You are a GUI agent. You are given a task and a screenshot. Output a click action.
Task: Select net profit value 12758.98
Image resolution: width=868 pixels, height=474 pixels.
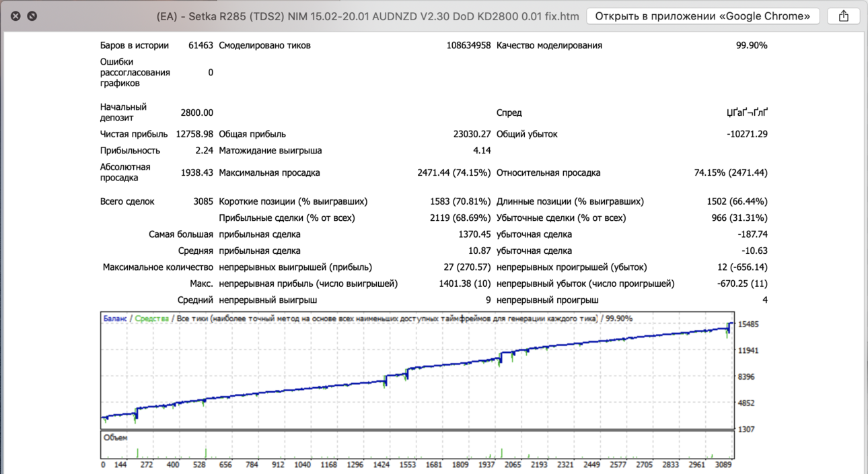[x=194, y=135]
